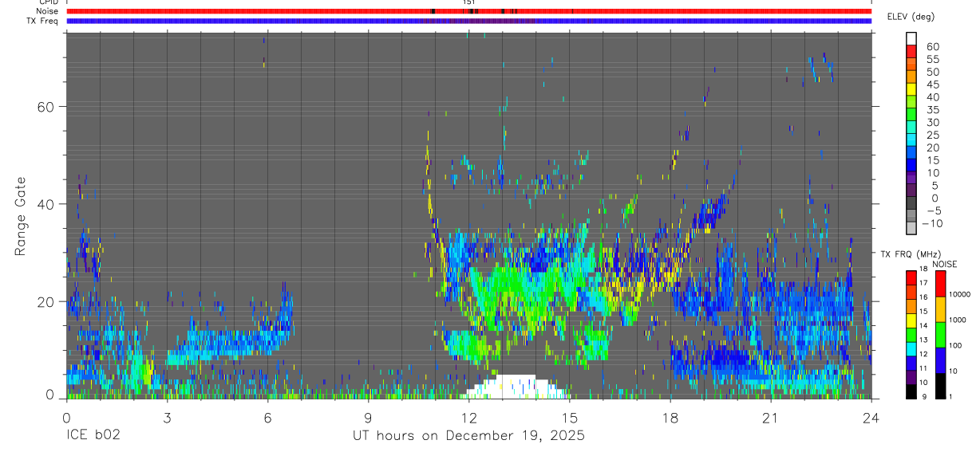The width and height of the screenshot is (980, 452).
Task: Click the yellow 1000–10000 block in NOISE color bar
Action: pos(940,309)
